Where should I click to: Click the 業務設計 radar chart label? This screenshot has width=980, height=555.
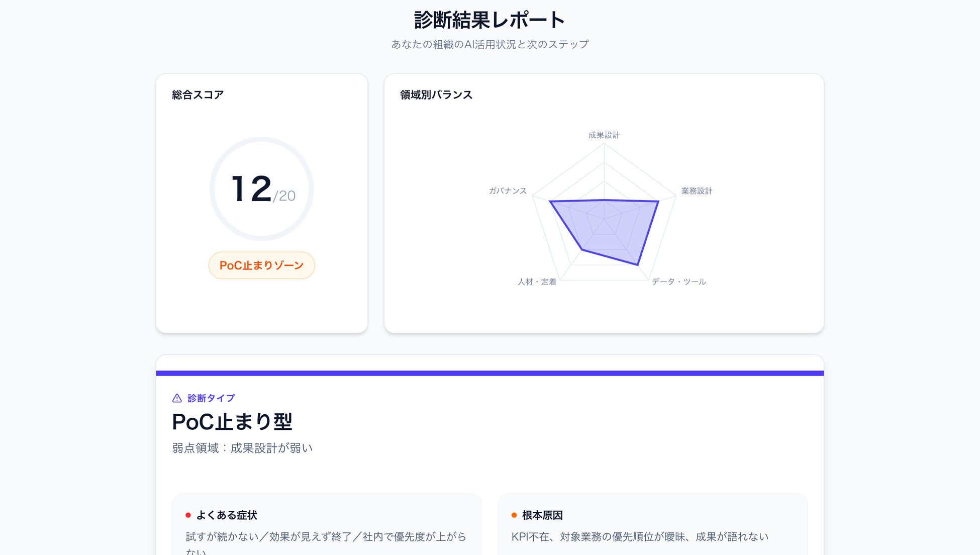pos(696,191)
